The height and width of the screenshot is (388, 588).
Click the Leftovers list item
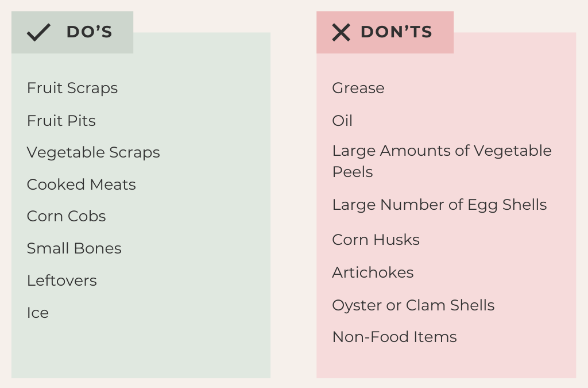pyautogui.click(x=62, y=281)
